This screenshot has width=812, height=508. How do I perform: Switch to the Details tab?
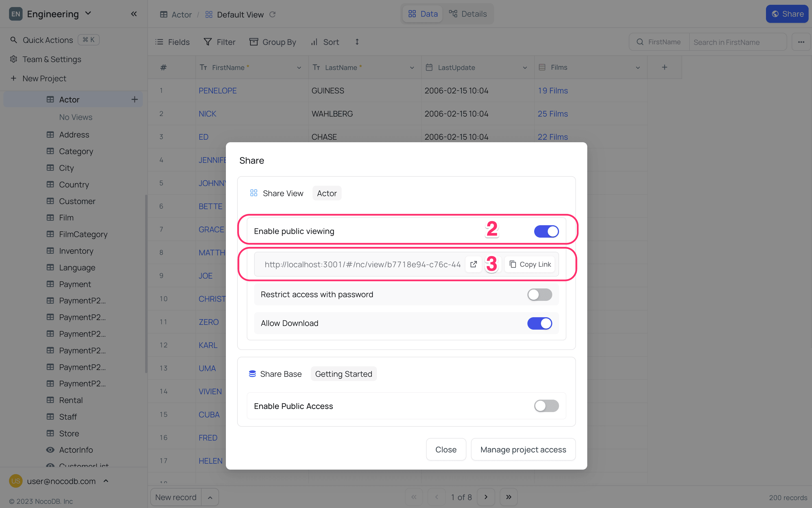point(468,14)
